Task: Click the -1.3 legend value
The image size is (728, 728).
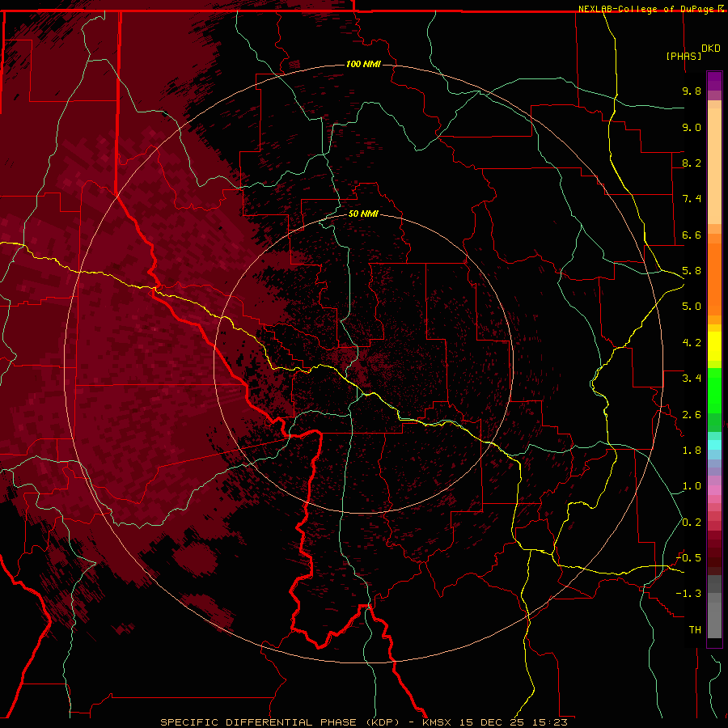Action: coord(688,594)
